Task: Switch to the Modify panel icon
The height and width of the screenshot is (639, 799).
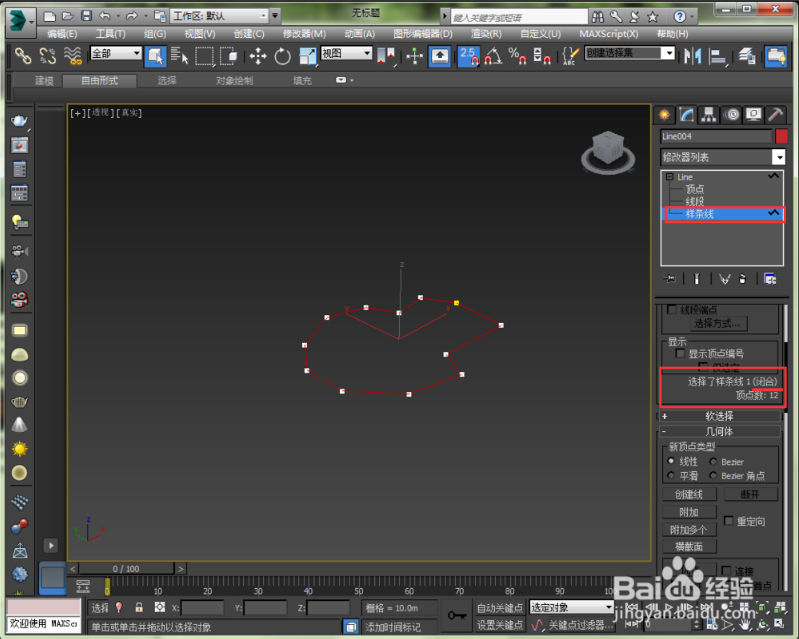Action: 686,115
